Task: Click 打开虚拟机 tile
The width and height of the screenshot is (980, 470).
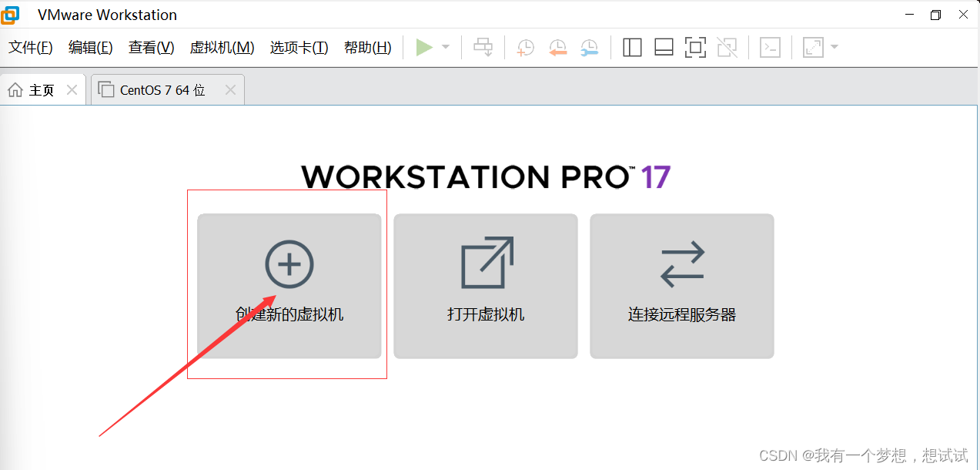Action: [x=486, y=286]
